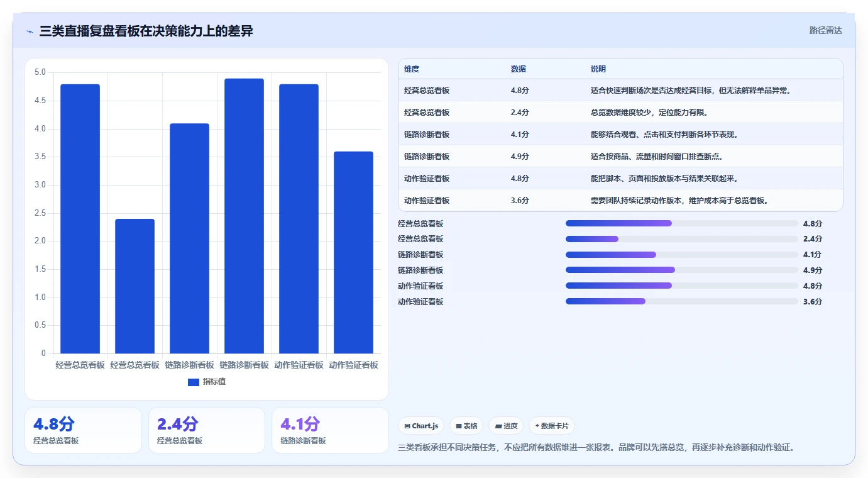Click the Chart.js chip icon
Screen dimensions: 868x478
407,426
